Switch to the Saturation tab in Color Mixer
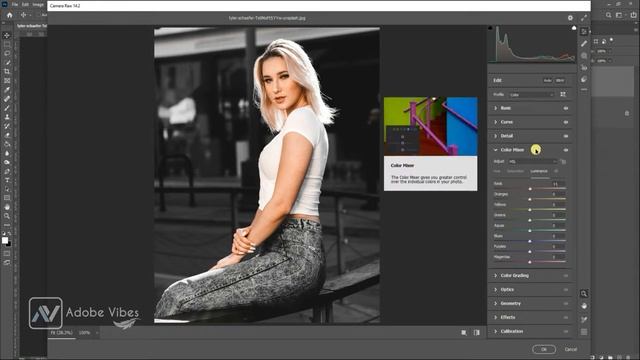 516,171
